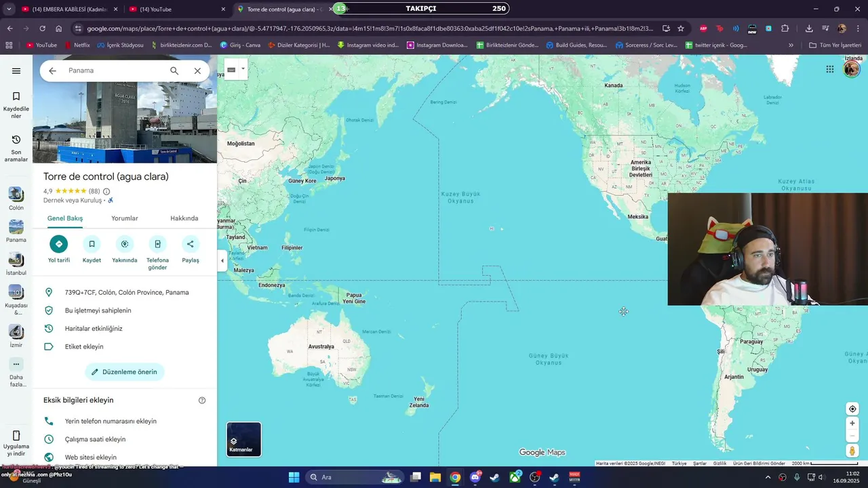Open Haritalar etkinliğiniz
The width and height of the screenshot is (868, 488).
125,329
